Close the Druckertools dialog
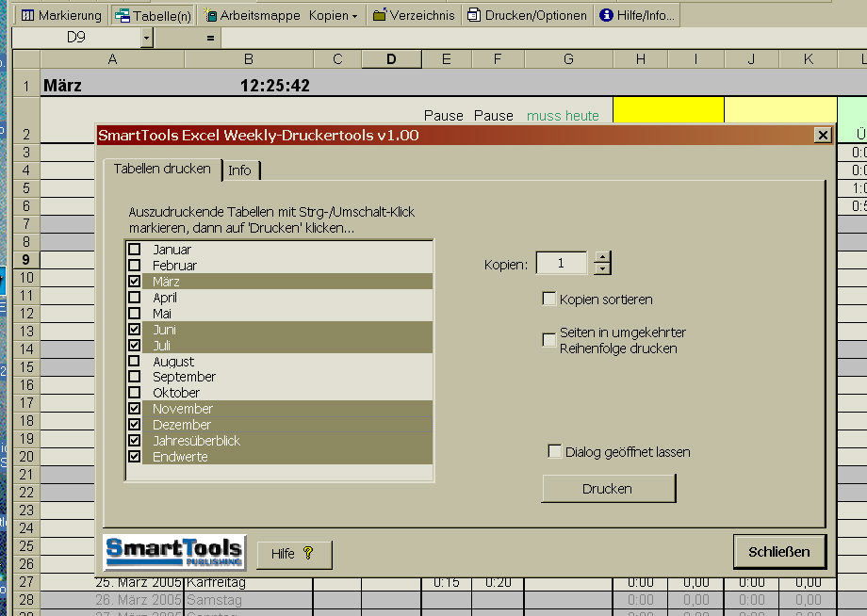 coord(823,135)
